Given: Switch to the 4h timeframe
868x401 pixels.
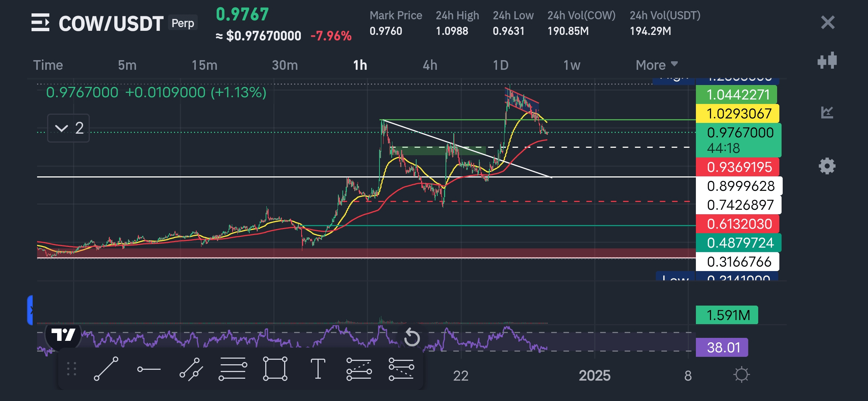Looking at the screenshot, I should point(430,65).
